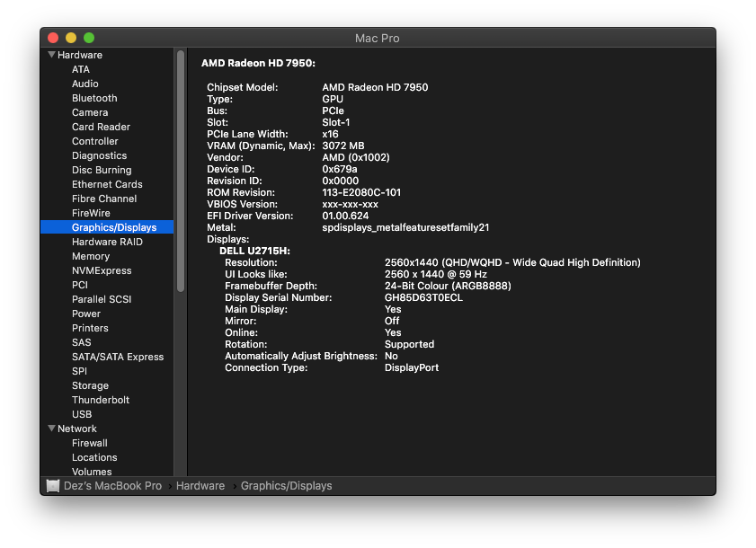Click the Network category header
The height and width of the screenshot is (548, 756).
77,429
